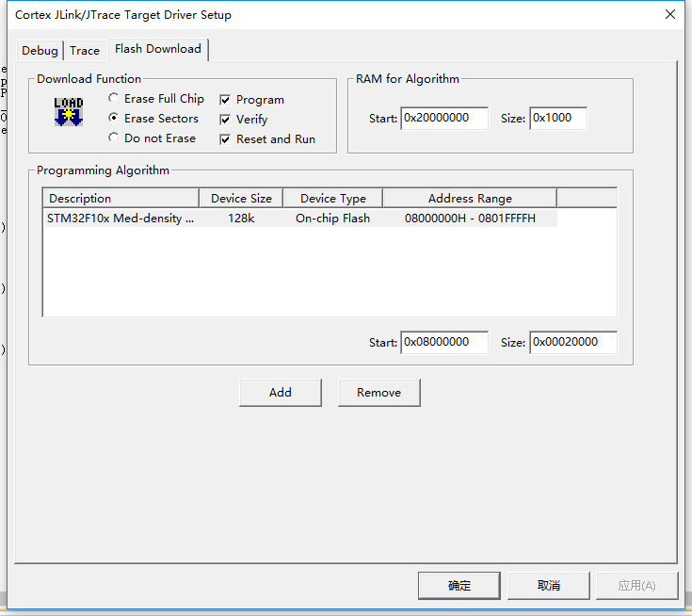This screenshot has height=616, width=692.
Task: Click the LOAD download icon
Action: click(68, 111)
